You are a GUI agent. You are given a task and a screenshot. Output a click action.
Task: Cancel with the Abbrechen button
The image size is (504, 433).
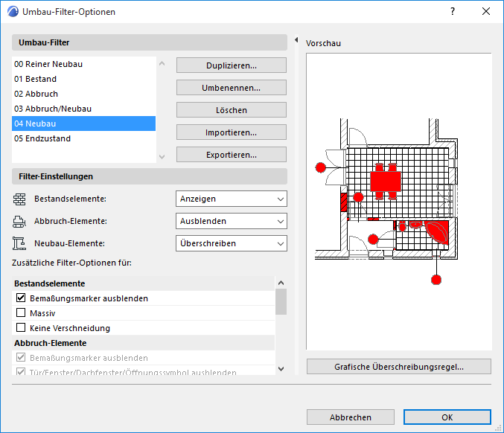tap(351, 417)
